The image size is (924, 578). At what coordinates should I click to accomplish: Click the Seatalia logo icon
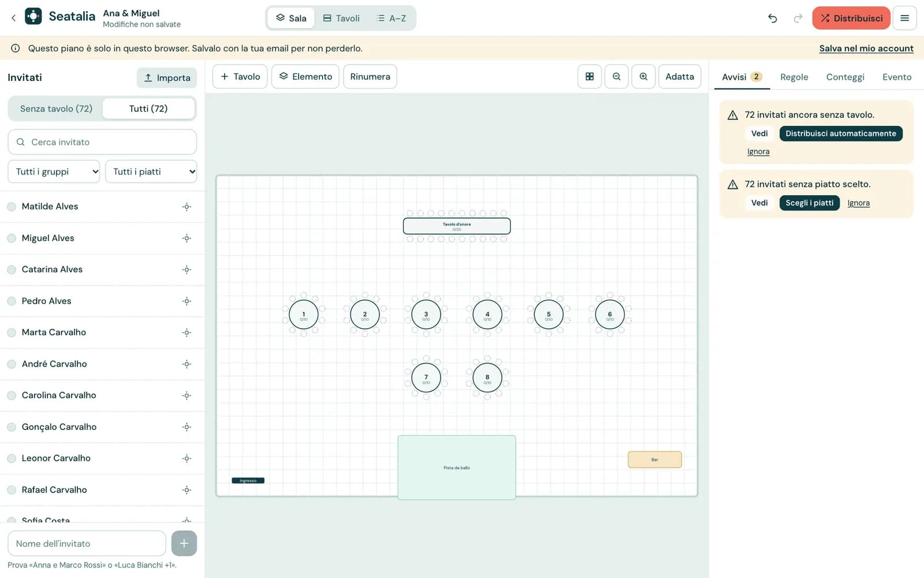(33, 16)
